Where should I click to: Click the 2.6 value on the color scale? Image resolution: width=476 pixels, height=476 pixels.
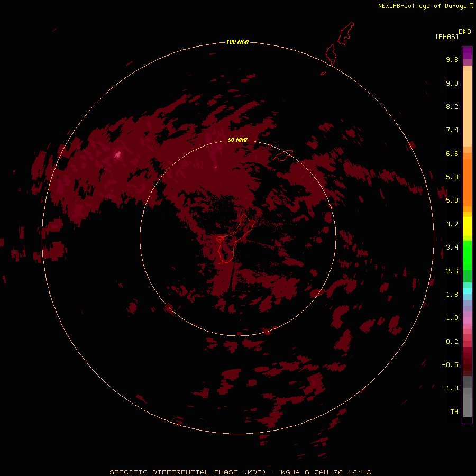452,271
